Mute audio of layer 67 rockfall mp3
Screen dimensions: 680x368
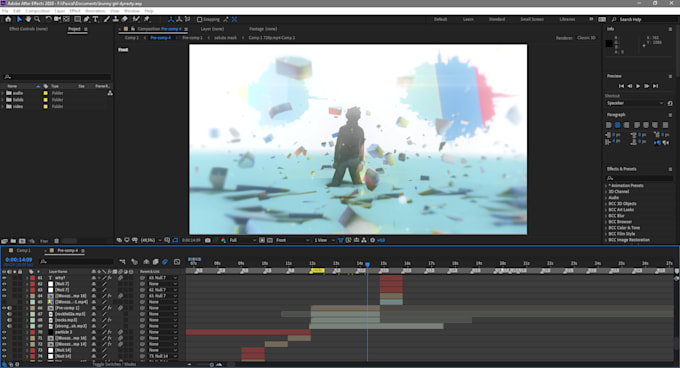[x=10, y=314]
